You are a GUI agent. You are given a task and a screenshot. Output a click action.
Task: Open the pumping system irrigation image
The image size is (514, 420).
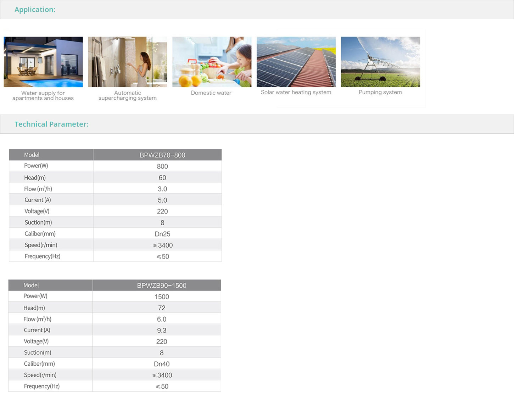click(x=380, y=62)
